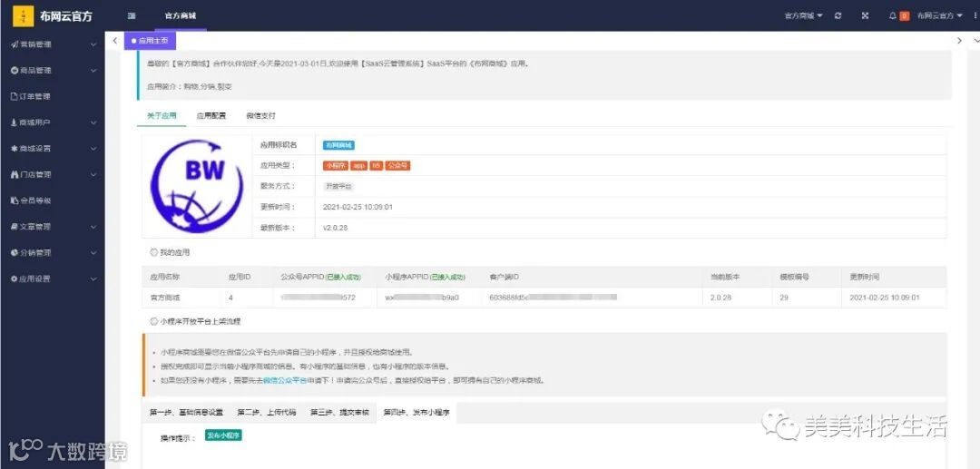Click the 商城设置 gear icon
This screenshot has width=980, height=469.
coord(15,149)
